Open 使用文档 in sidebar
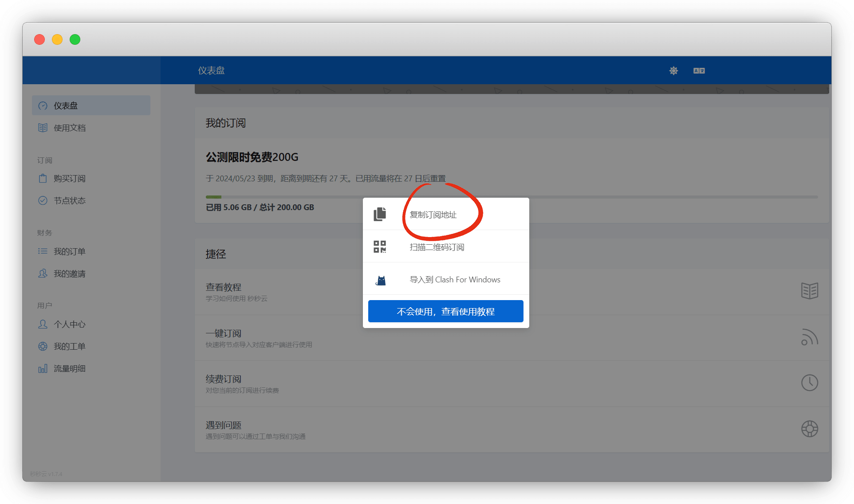This screenshot has width=854, height=504. click(x=70, y=128)
